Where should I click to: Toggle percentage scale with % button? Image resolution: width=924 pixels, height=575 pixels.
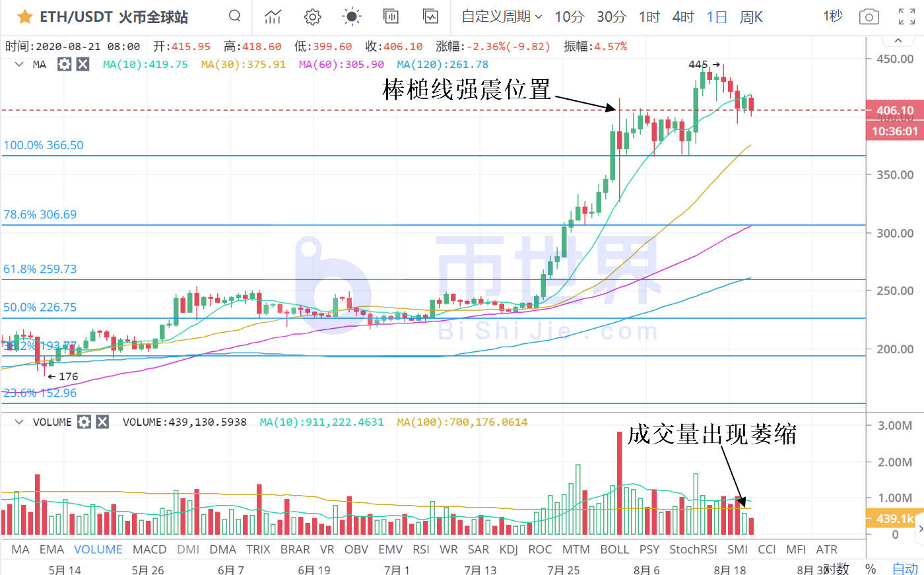[869, 568]
